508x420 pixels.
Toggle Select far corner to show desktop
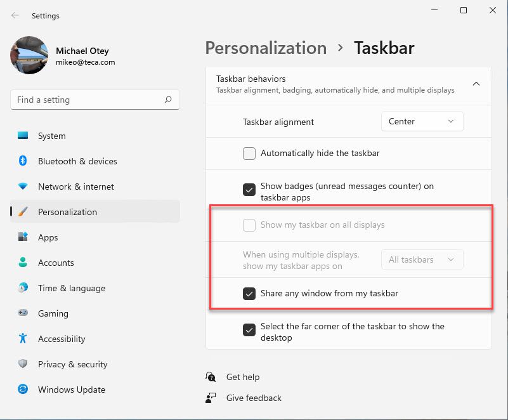[249, 331]
